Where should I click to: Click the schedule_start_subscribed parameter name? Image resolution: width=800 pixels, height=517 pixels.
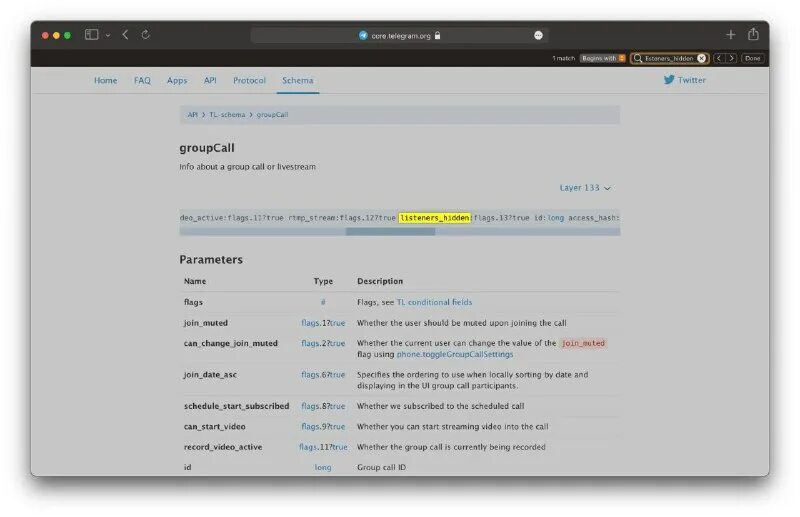click(x=236, y=406)
